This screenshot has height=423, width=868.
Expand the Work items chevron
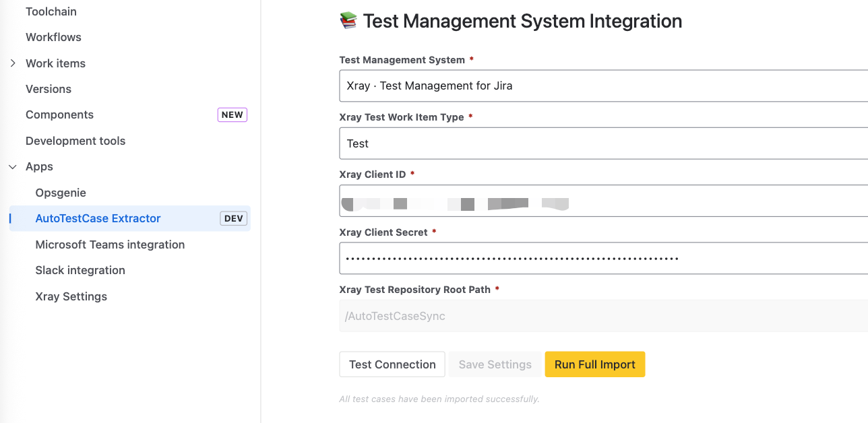13,63
